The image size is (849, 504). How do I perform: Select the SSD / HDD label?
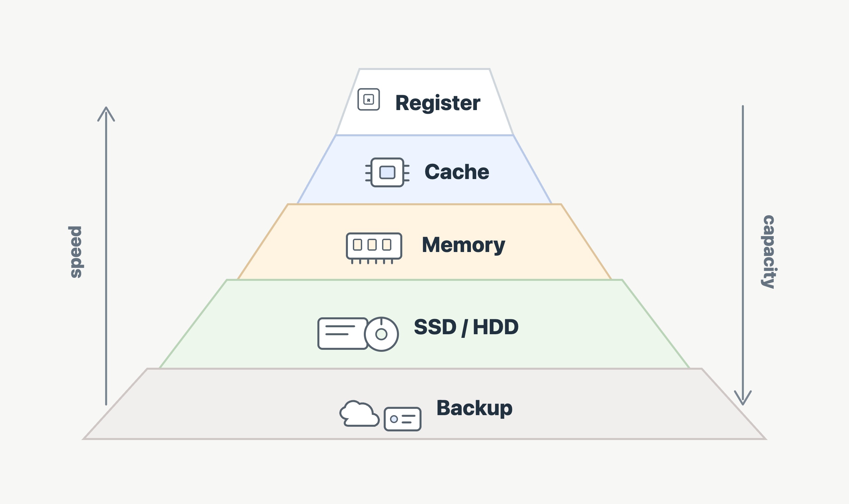[x=466, y=327]
